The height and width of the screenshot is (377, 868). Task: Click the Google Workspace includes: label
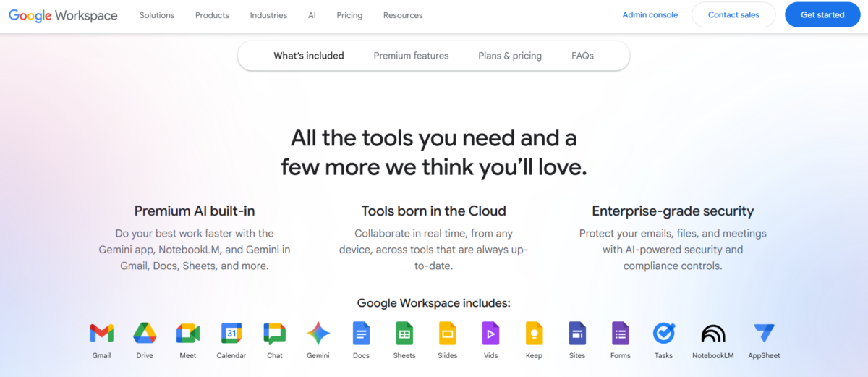pyautogui.click(x=434, y=303)
